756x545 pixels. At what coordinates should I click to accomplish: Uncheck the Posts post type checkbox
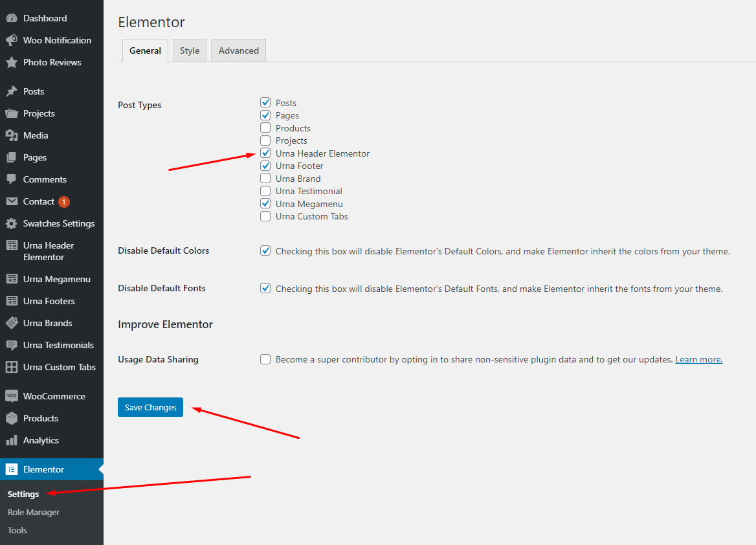[265, 102]
